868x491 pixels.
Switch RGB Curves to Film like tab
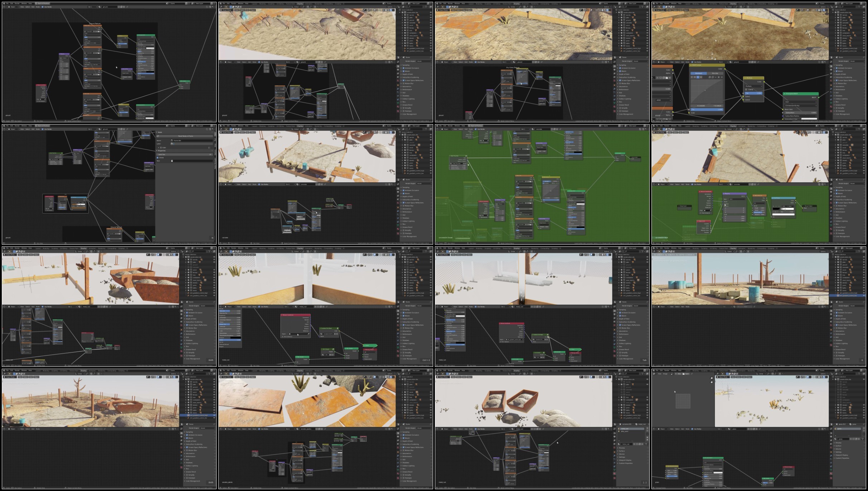click(715, 73)
